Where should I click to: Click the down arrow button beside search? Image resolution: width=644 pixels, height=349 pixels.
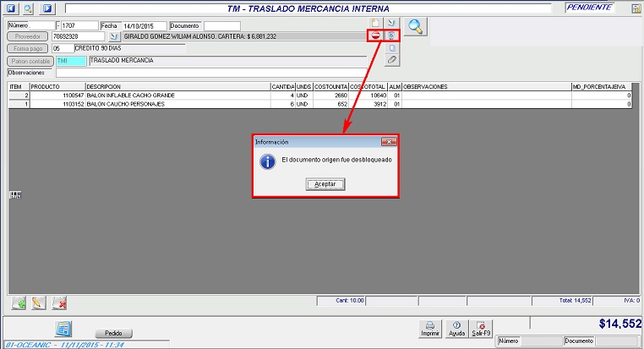tap(391, 22)
